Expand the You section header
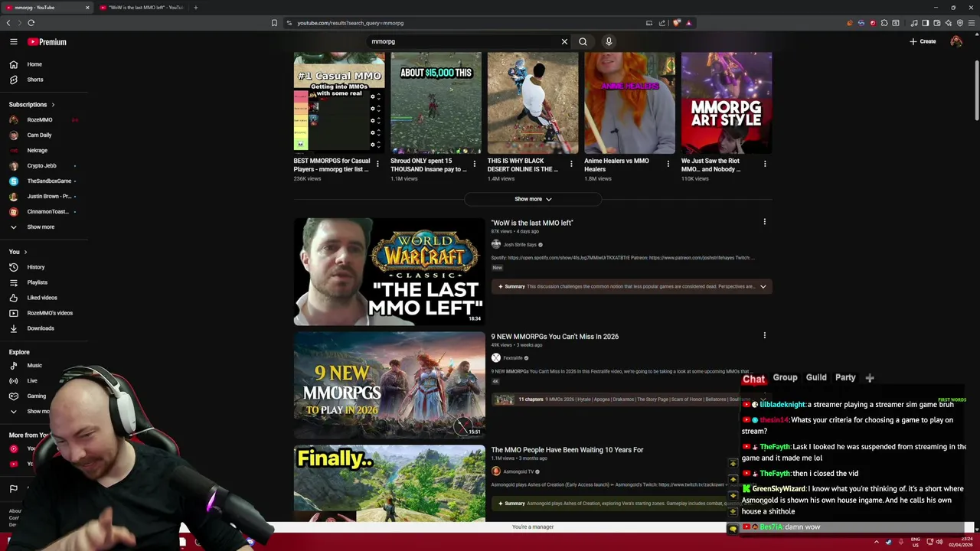This screenshot has height=551, width=980. pyautogui.click(x=18, y=252)
